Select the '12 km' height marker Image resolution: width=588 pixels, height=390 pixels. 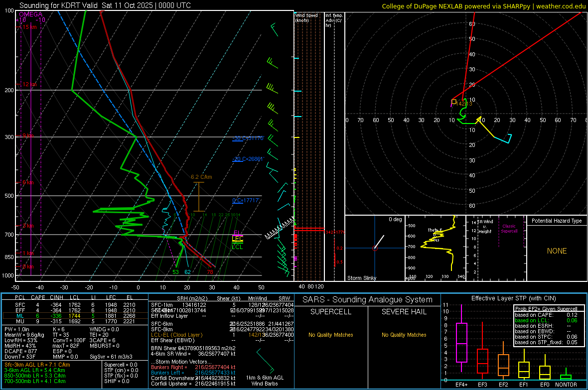coord(29,84)
